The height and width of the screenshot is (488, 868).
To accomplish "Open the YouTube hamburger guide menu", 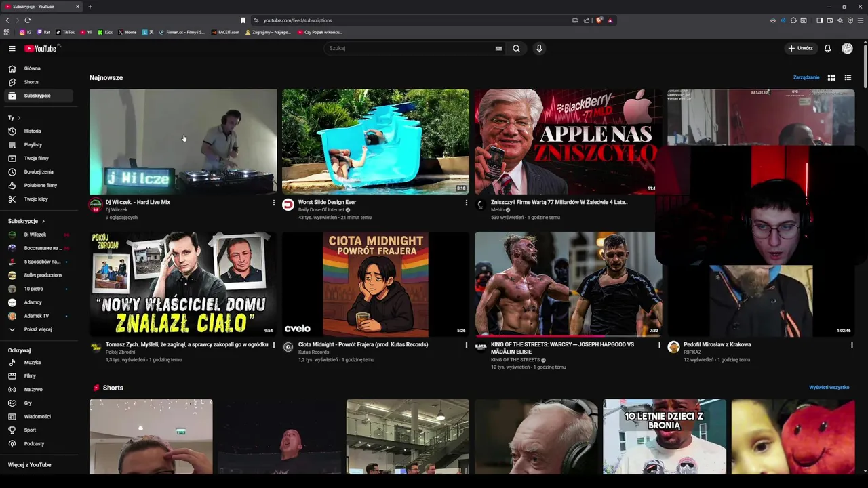I will pos(12,48).
